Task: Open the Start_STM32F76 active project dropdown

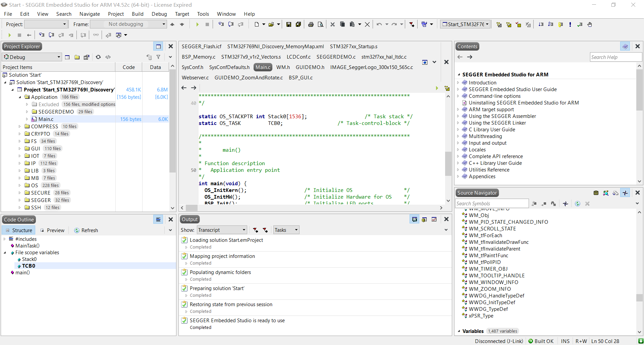Action: 466,24
